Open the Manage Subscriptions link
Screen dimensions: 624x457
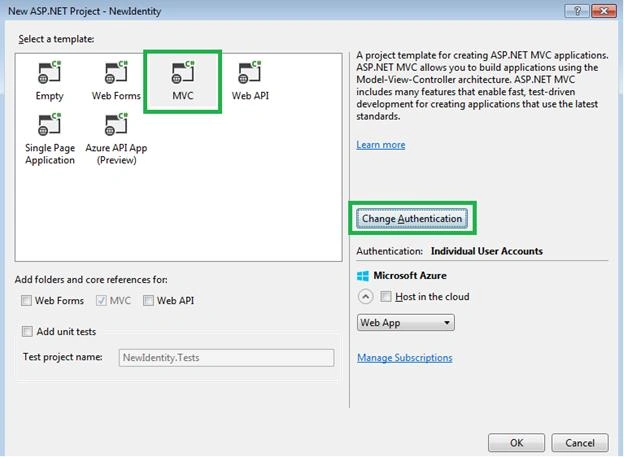coord(405,358)
